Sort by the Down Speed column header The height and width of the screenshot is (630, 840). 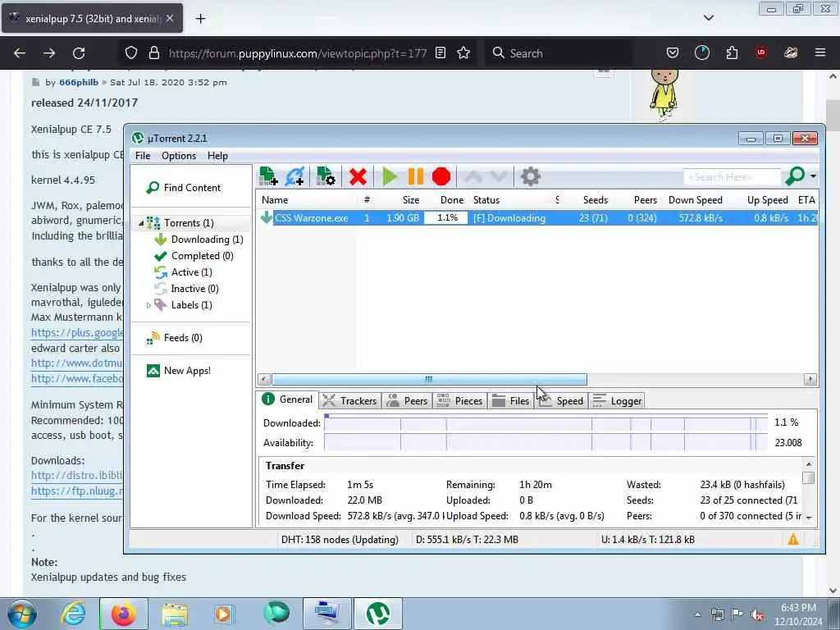click(696, 200)
